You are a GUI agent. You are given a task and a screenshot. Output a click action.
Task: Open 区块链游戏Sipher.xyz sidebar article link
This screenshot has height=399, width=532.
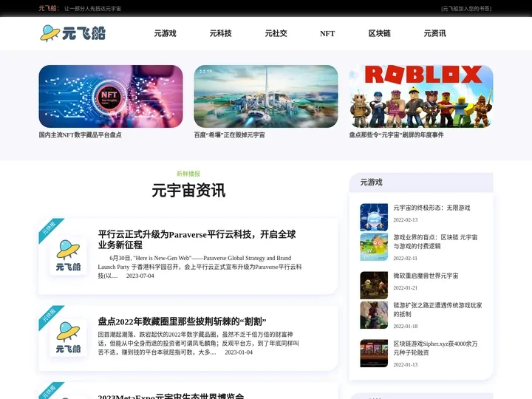tap(435, 348)
